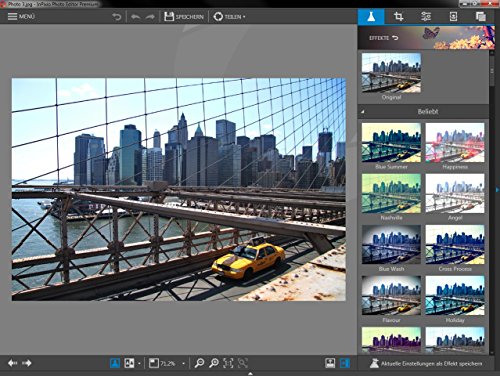This screenshot has height=376, width=500.
Task: Open comparison view options dropdown arrow
Action: (x=139, y=363)
